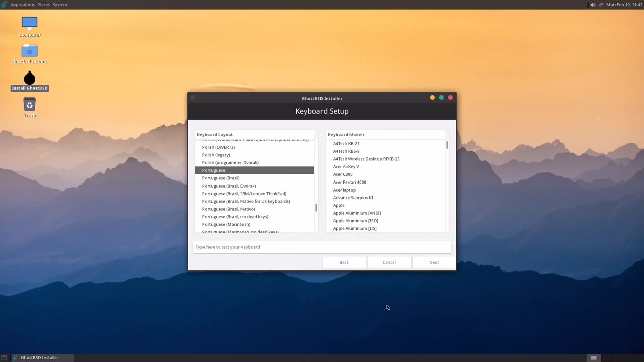Select Portuguese (Brazil, Dvorak) layout
This screenshot has width=644, height=362.
254,186
